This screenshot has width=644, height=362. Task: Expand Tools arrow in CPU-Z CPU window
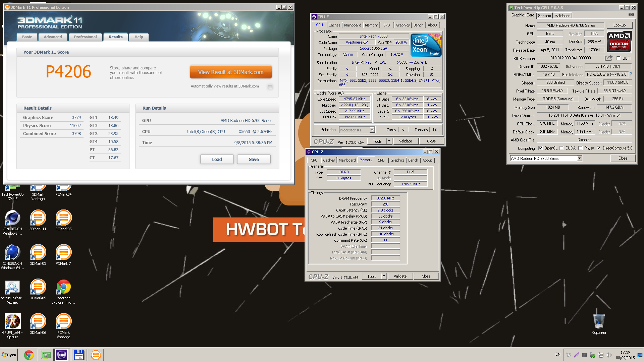point(389,141)
